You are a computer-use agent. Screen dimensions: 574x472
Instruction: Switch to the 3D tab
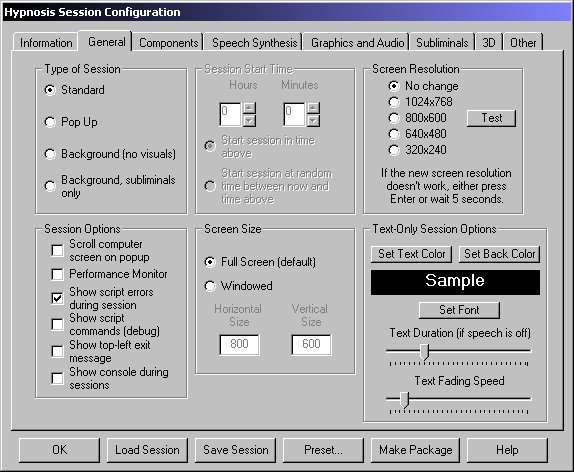[489, 42]
